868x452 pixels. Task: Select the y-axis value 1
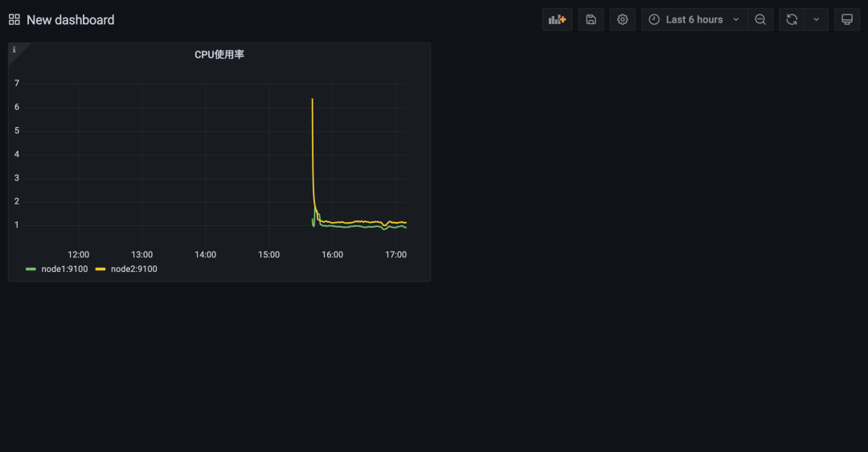tap(17, 225)
